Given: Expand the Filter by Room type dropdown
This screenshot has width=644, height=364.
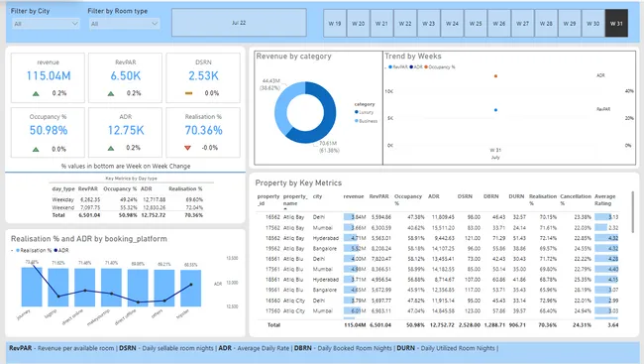Looking at the screenshot, I should pyautogui.click(x=124, y=24).
